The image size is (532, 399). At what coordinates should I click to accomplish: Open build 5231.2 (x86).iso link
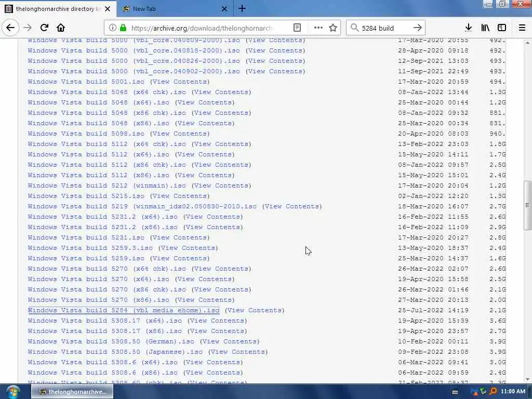(103, 227)
